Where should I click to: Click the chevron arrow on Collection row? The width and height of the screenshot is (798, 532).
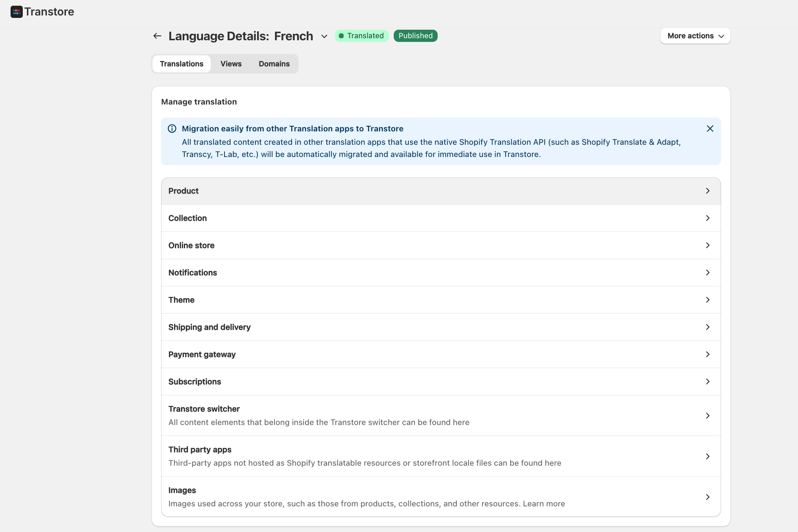707,218
